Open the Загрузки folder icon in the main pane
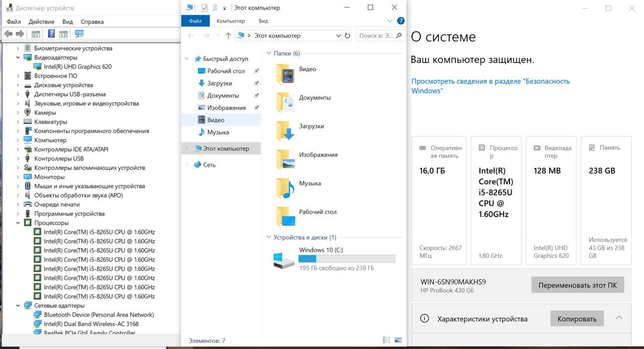The width and height of the screenshot is (644, 349). pyautogui.click(x=286, y=130)
